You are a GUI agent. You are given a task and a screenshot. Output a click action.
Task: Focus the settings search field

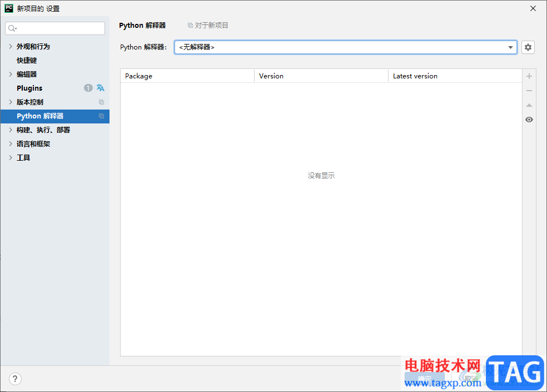pos(55,28)
